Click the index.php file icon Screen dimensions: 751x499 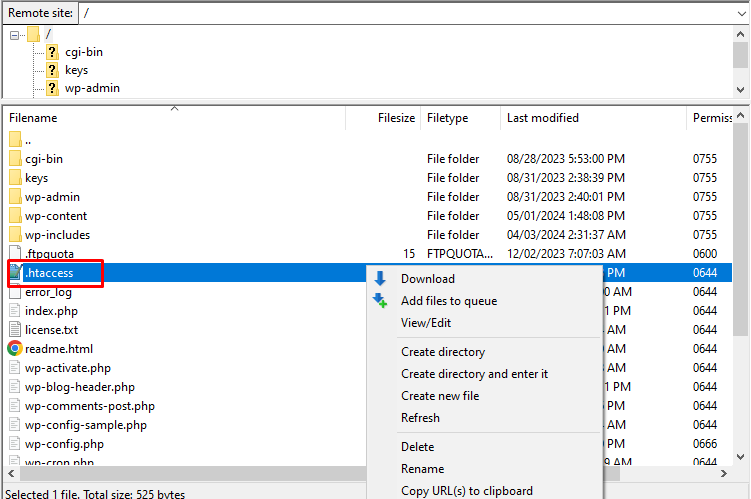[x=15, y=311]
